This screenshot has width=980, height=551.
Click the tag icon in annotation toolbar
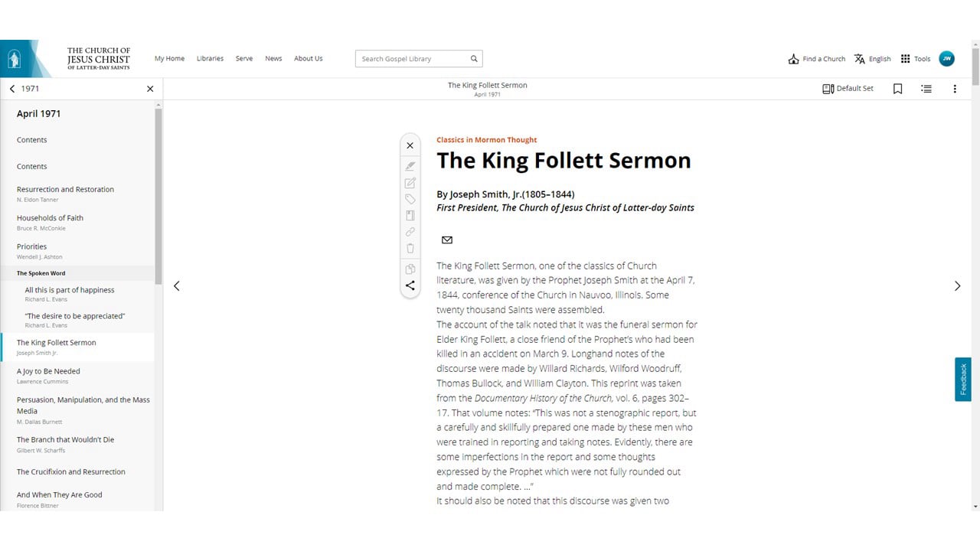click(x=410, y=199)
